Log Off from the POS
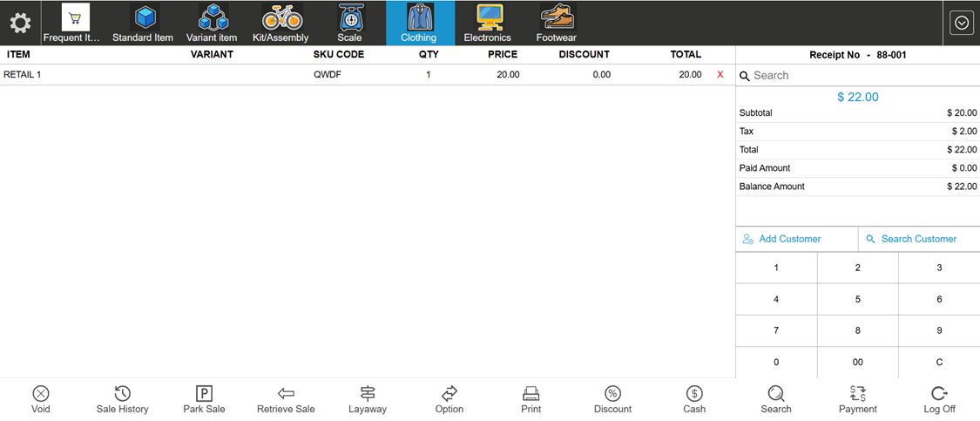The height and width of the screenshot is (421, 980). click(939, 394)
